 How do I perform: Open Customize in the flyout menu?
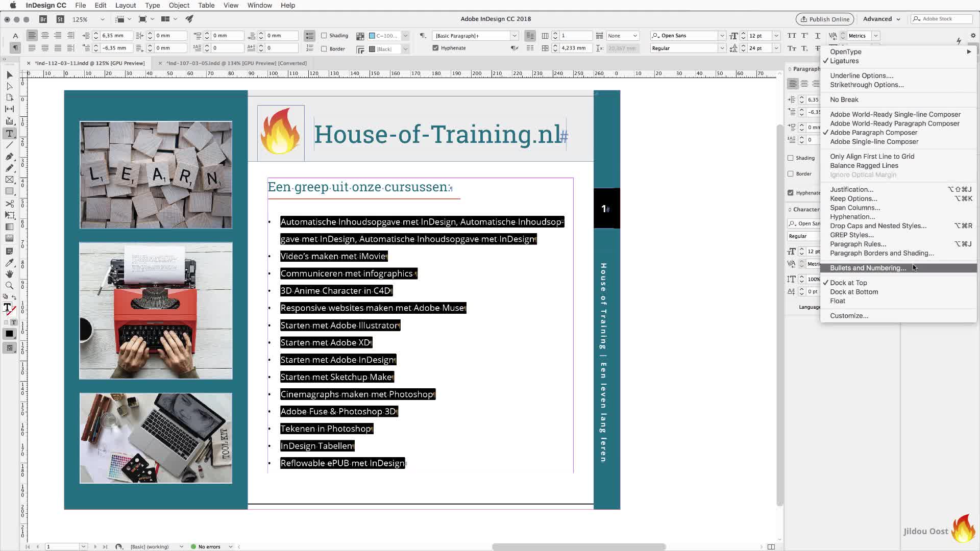[898, 316]
